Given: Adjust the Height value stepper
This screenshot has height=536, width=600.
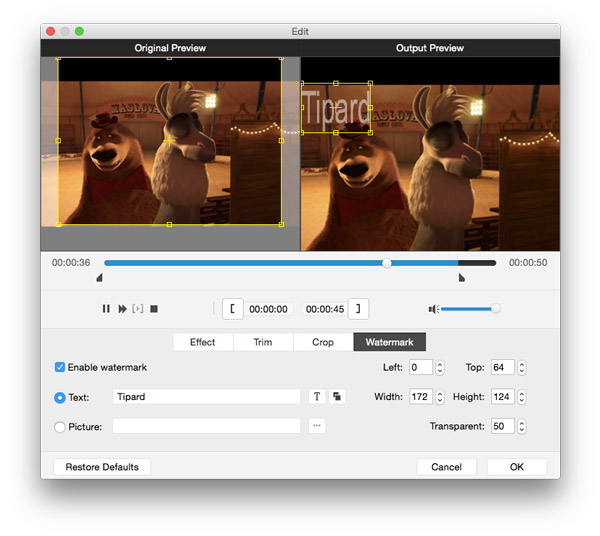Looking at the screenshot, I should (522, 397).
